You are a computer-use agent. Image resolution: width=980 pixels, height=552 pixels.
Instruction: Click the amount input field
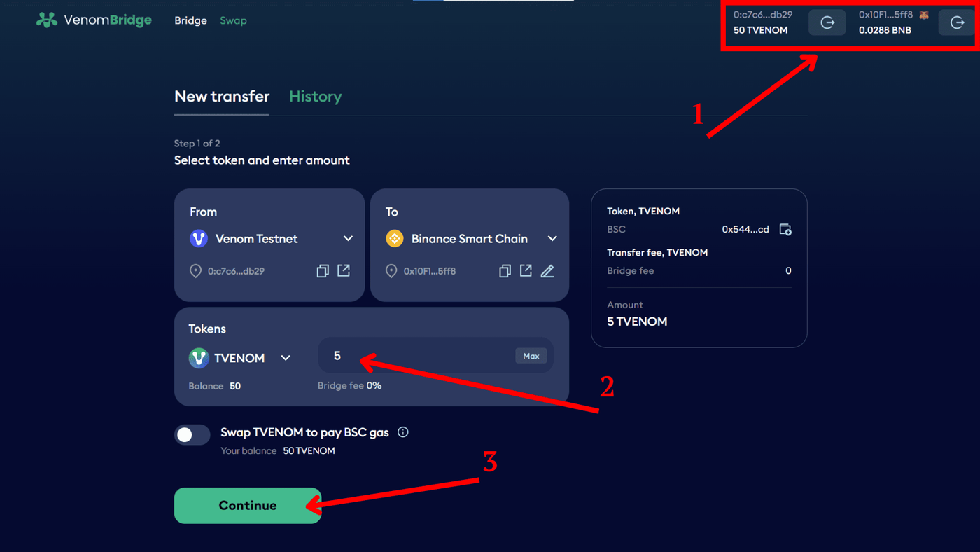pos(420,355)
